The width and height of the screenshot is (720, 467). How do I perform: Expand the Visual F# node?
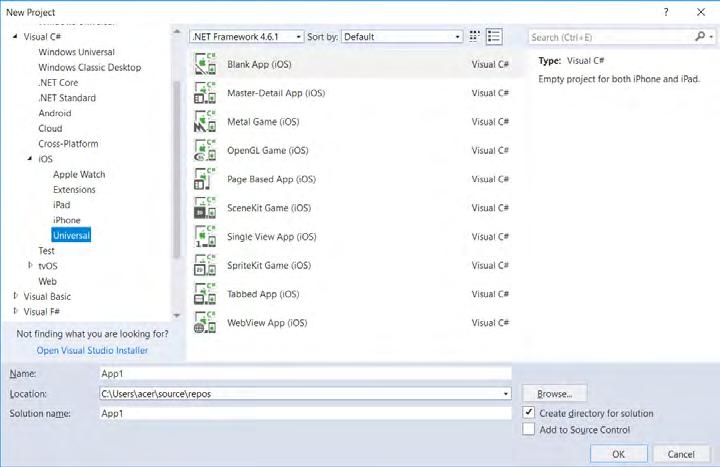coord(16,311)
